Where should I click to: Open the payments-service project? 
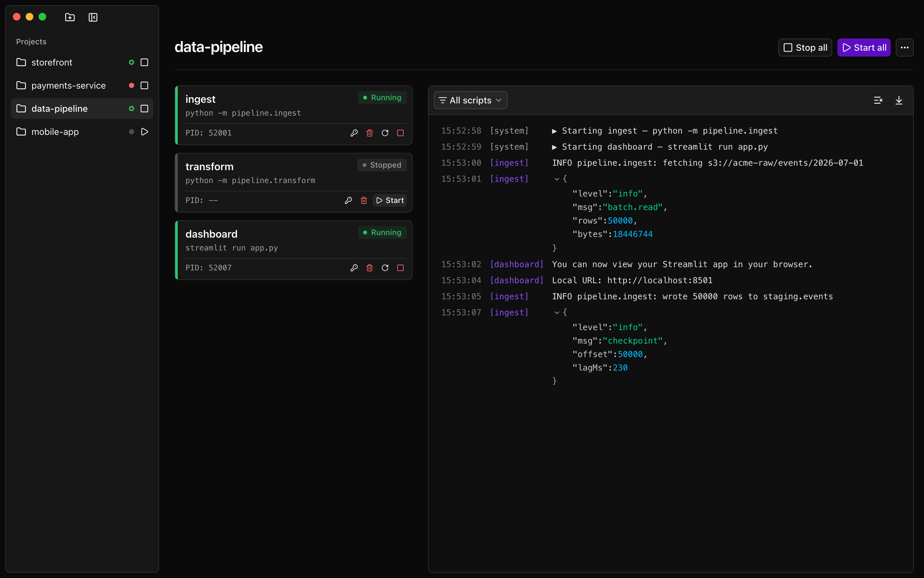coord(82,86)
